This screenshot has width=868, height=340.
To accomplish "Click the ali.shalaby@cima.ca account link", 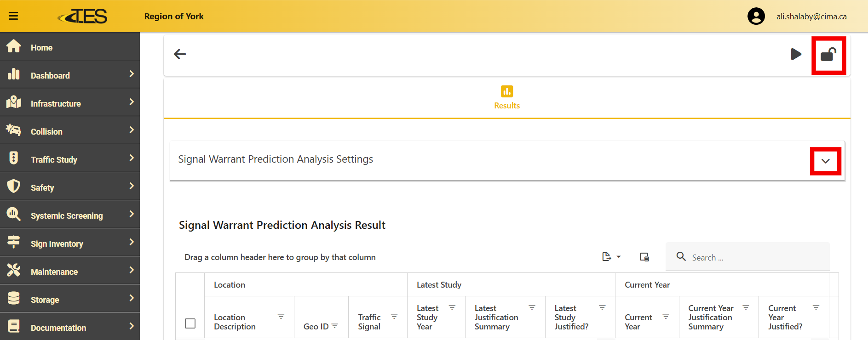I will 811,17.
